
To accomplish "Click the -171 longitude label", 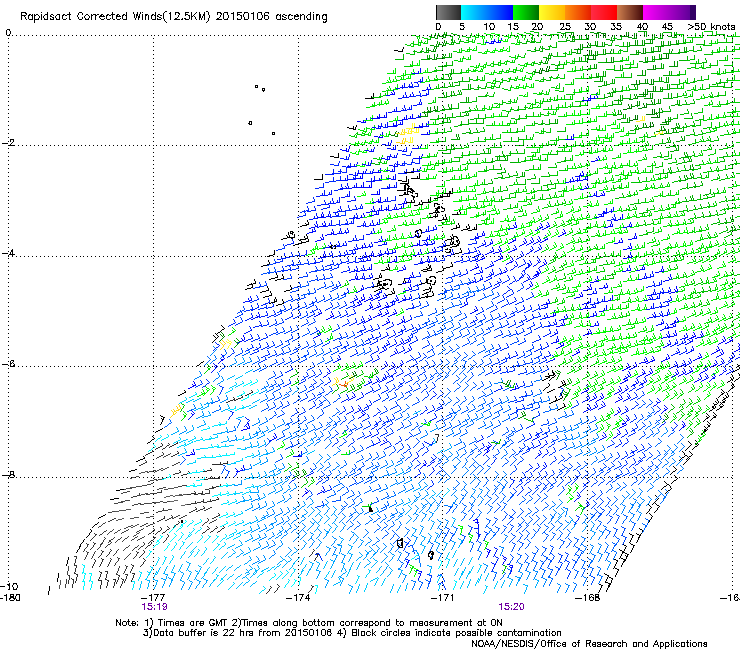I will (443, 598).
